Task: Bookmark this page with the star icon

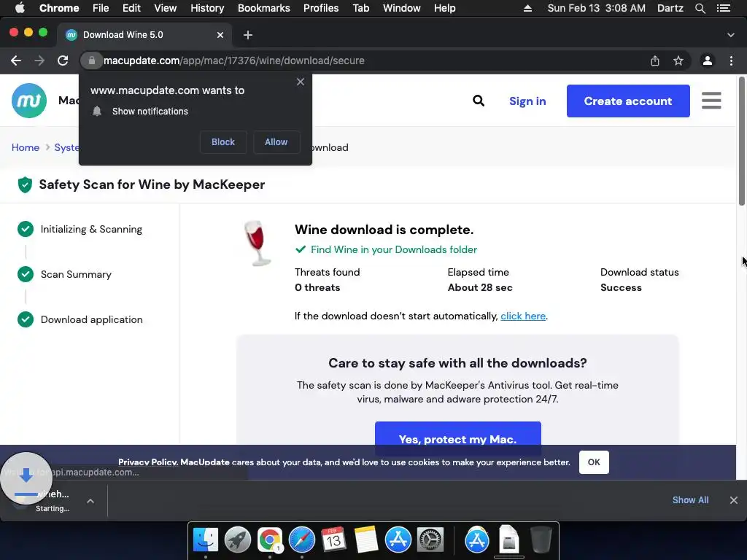Action: pos(678,61)
